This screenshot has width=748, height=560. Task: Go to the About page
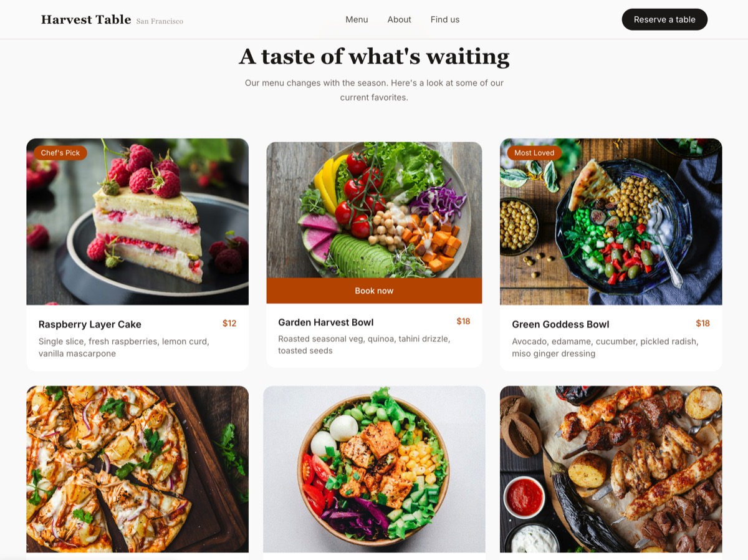(x=399, y=20)
